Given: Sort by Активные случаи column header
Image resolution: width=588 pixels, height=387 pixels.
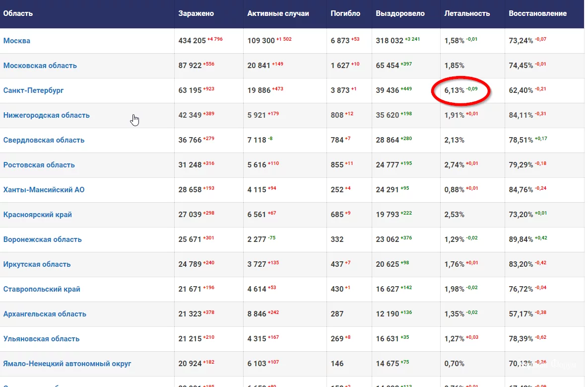Looking at the screenshot, I should tap(278, 13).
